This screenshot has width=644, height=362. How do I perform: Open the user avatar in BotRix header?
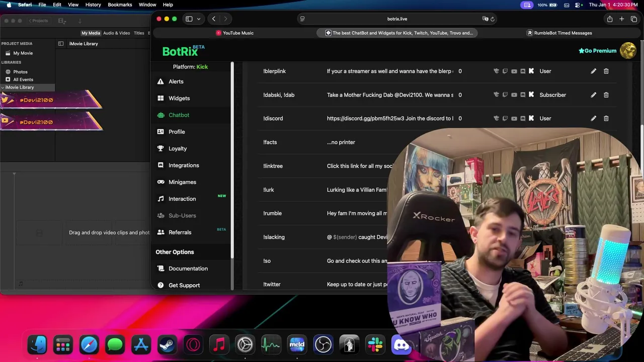[628, 50]
